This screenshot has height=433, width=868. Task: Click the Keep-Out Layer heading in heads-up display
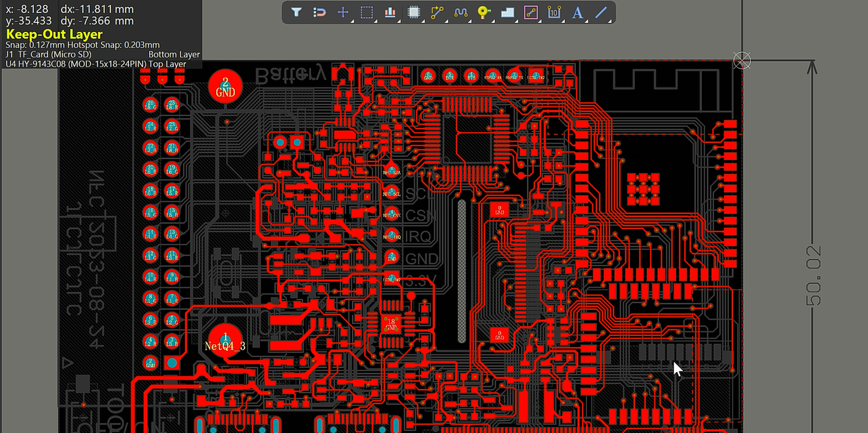tap(54, 34)
